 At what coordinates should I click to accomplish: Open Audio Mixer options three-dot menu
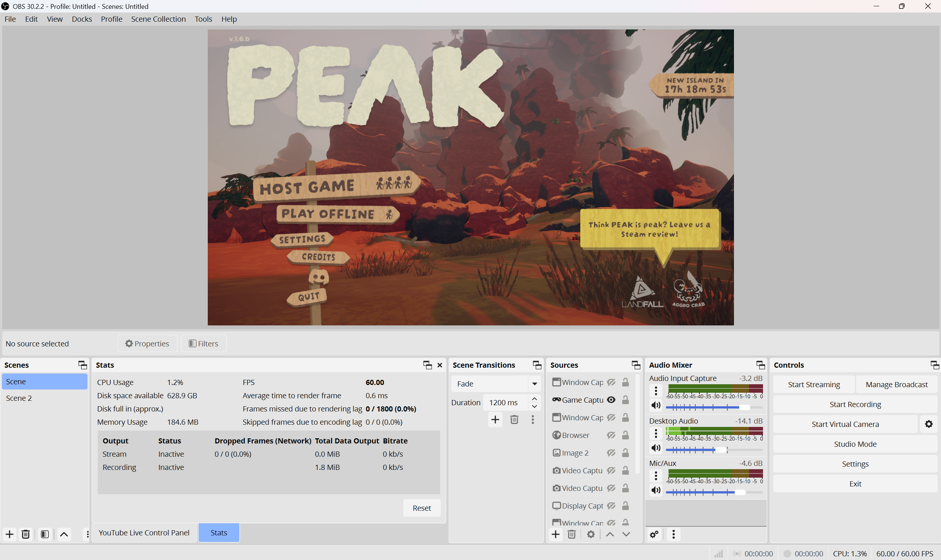pyautogui.click(x=674, y=534)
